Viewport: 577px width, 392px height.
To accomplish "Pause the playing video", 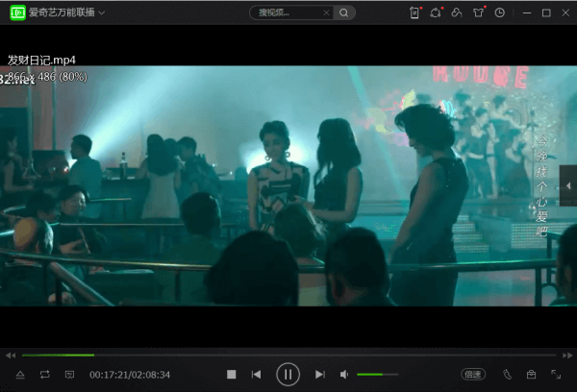I will coord(288,375).
